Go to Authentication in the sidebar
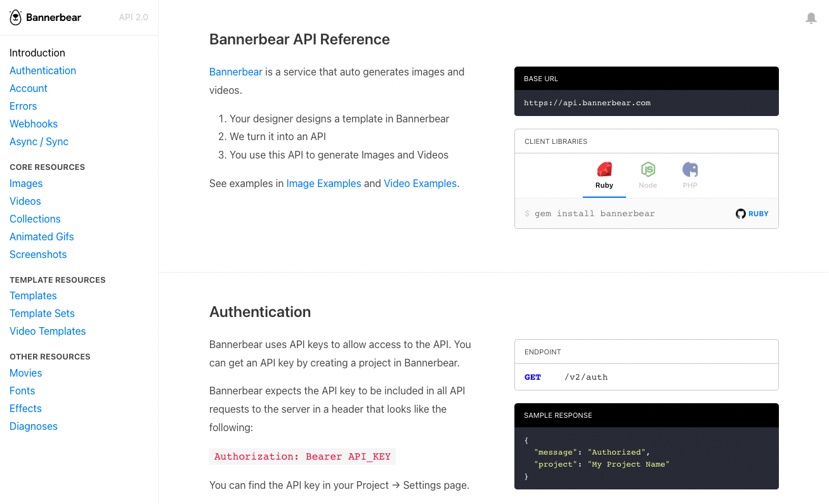Screen dimensions: 829x504 pyautogui.click(x=42, y=71)
